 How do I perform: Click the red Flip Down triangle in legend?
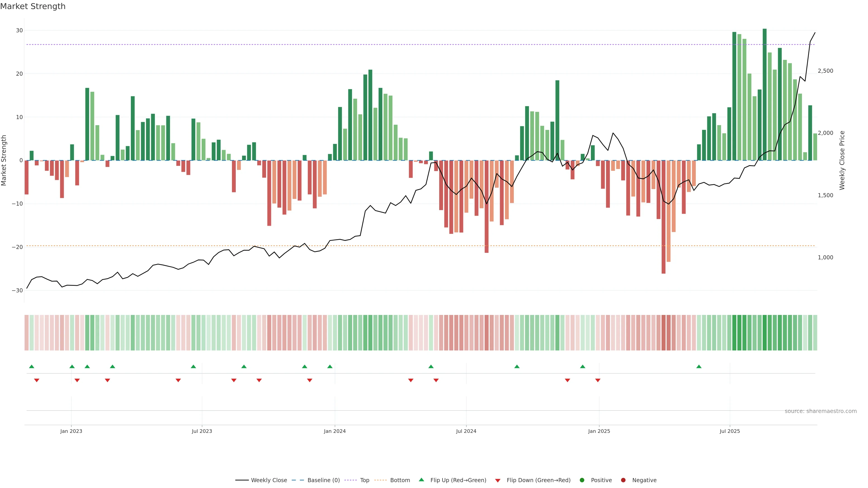(x=498, y=481)
